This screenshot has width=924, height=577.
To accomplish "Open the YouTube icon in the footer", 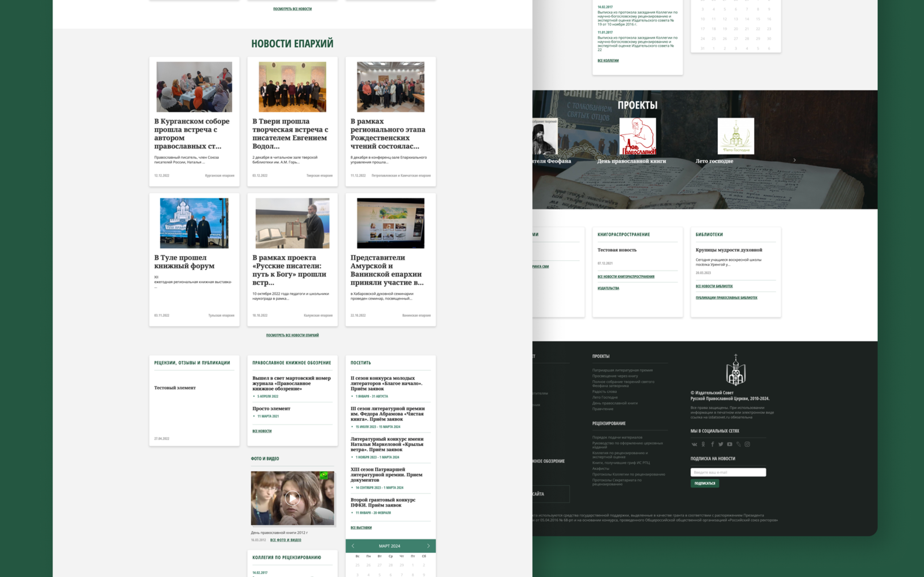I will tap(730, 444).
